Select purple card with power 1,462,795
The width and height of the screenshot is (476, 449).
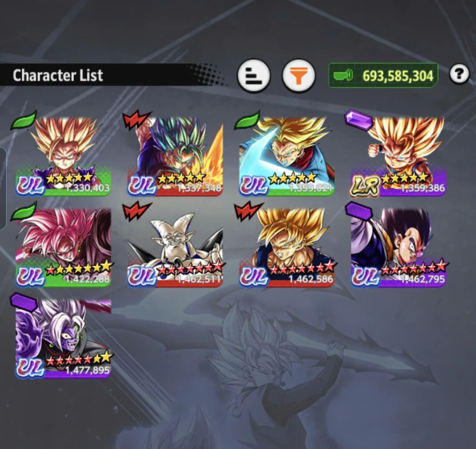[399, 247]
